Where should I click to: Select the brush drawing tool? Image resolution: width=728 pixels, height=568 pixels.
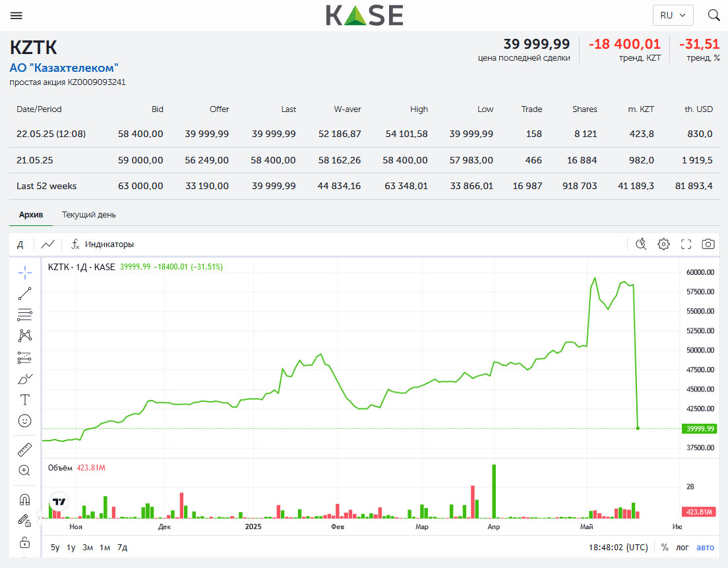tap(24, 379)
